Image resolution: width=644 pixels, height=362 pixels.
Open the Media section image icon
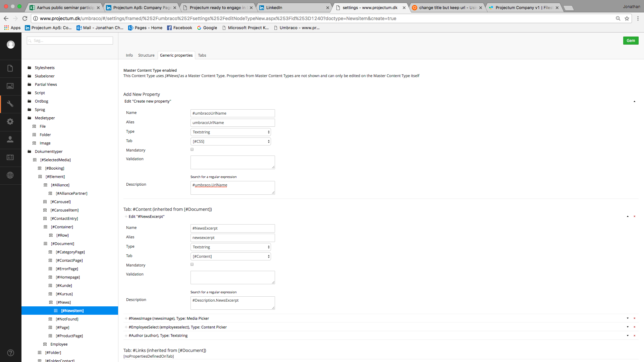10,86
